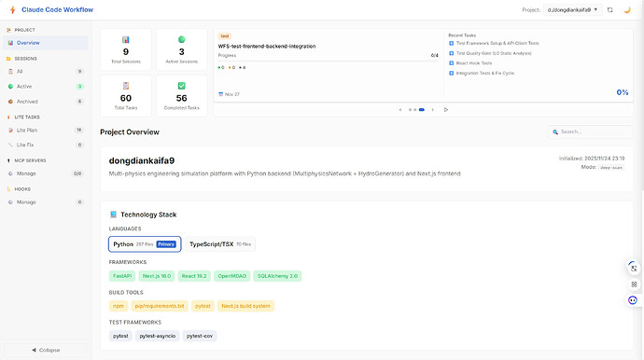644x360 pixels.
Task: Click the purple assistant face floating icon
Action: point(633,300)
